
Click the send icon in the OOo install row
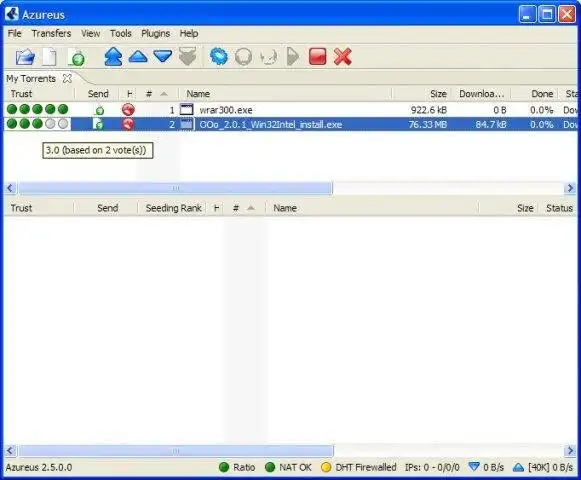tap(99, 124)
